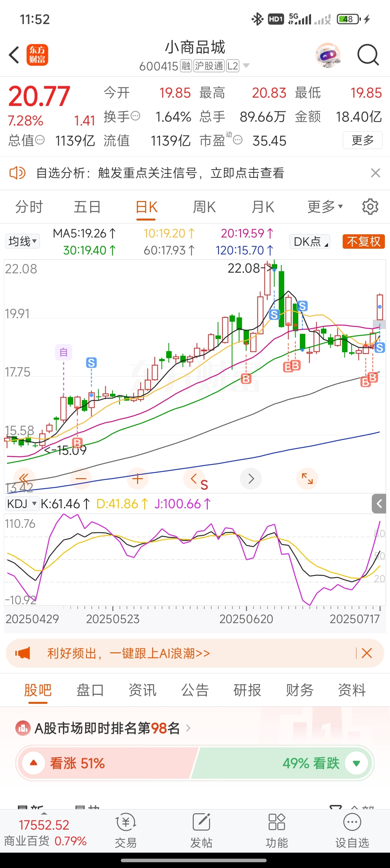Open the 融 margin trading tag

[186, 66]
